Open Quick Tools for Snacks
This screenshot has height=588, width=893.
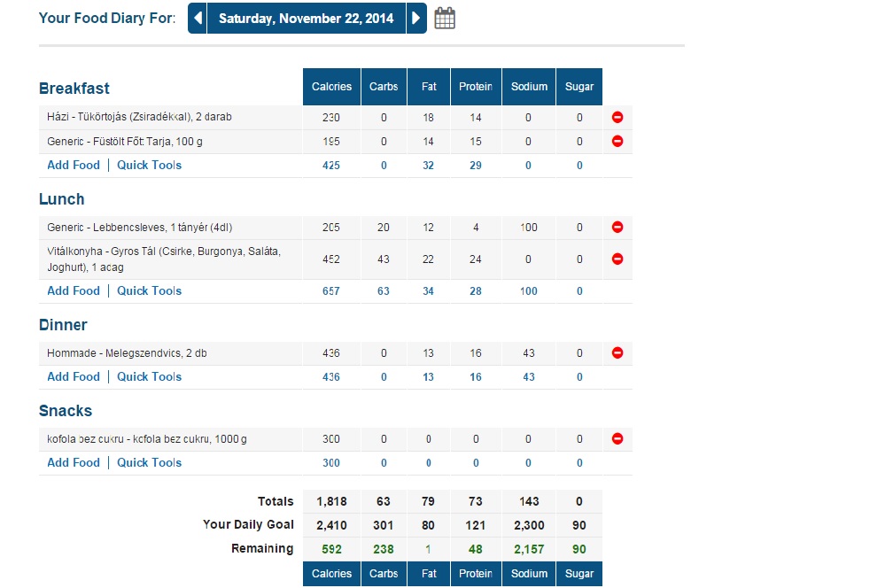pos(149,463)
